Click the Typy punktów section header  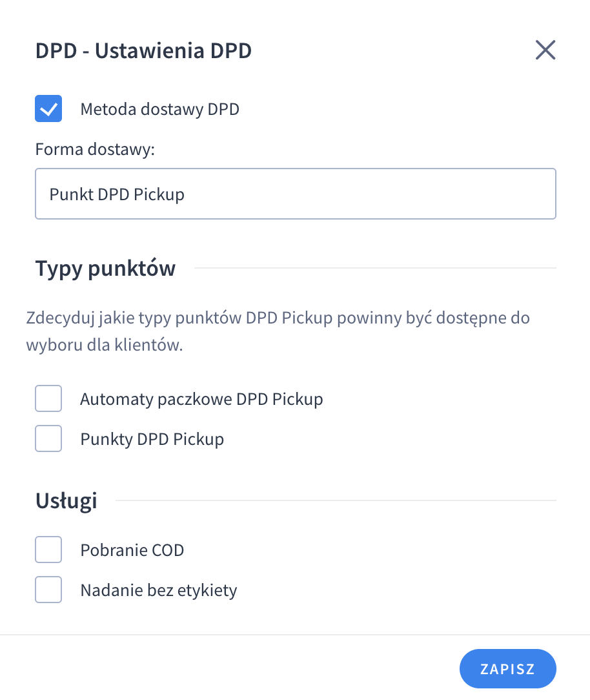click(x=105, y=268)
